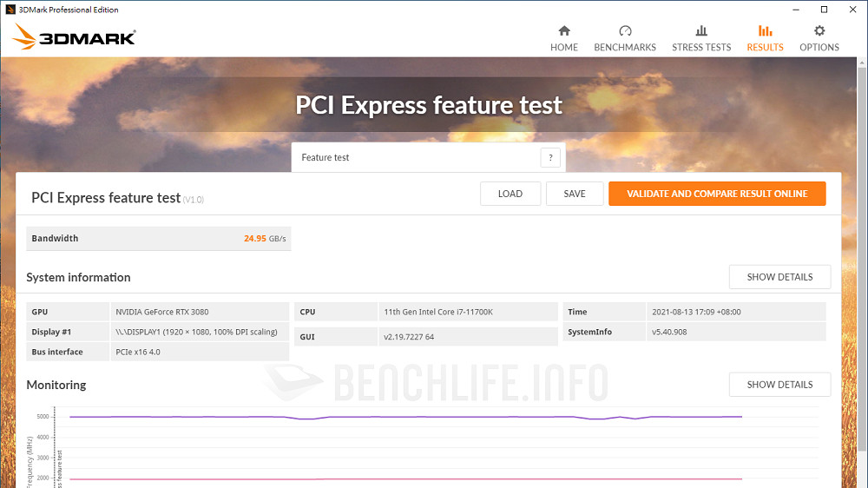Open the Options gear icon
868x488 pixels.
tap(819, 31)
